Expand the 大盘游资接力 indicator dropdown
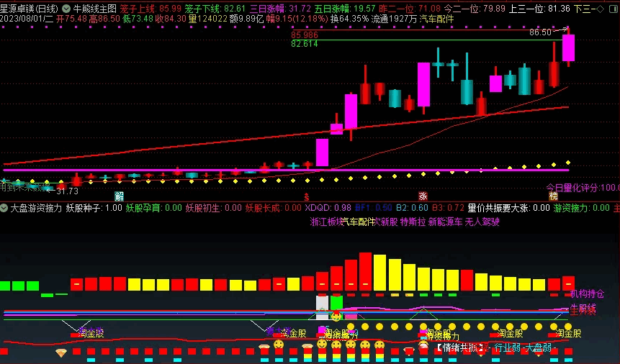 click(x=4, y=208)
